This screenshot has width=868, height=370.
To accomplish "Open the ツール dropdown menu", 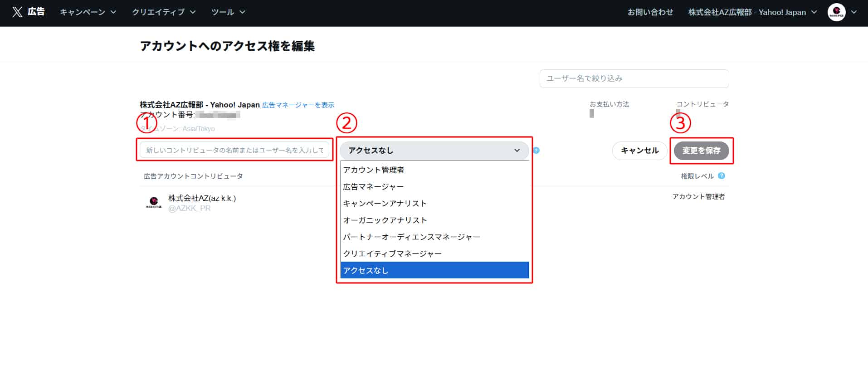I will coord(228,12).
